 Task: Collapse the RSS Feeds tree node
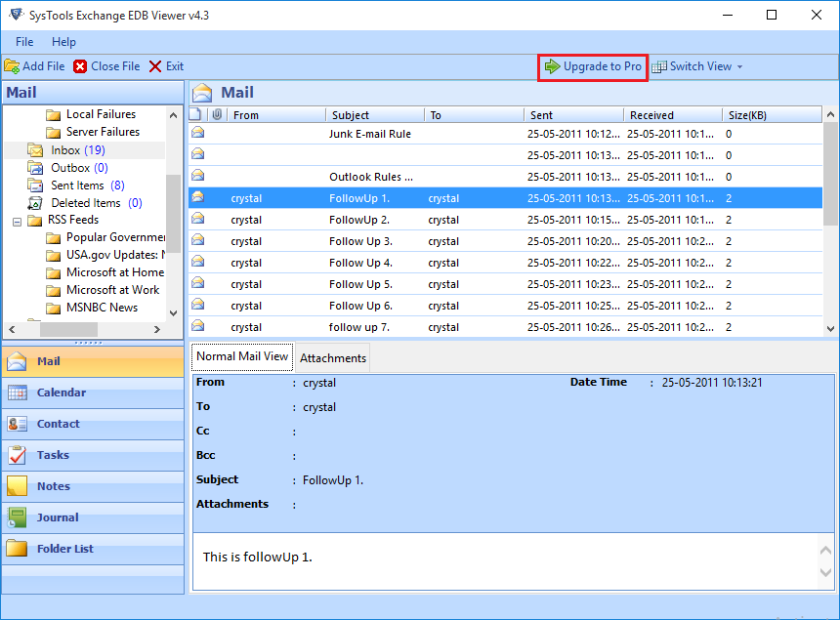(x=18, y=221)
